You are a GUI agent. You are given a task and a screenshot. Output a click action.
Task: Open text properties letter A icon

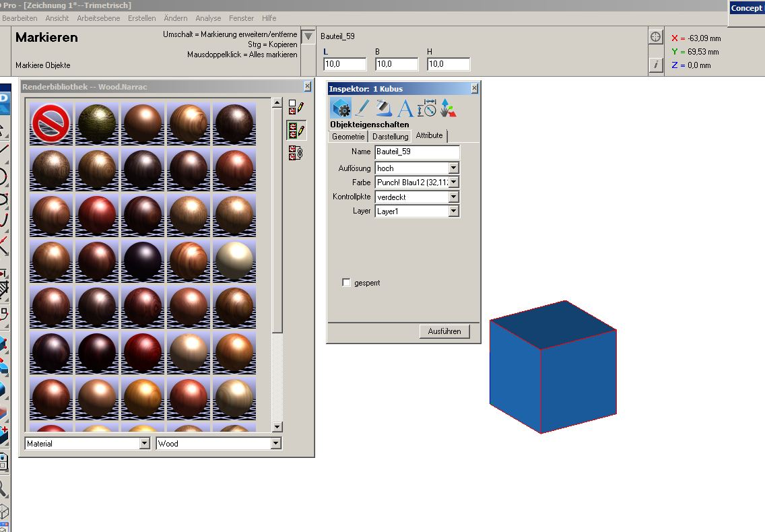click(405, 108)
